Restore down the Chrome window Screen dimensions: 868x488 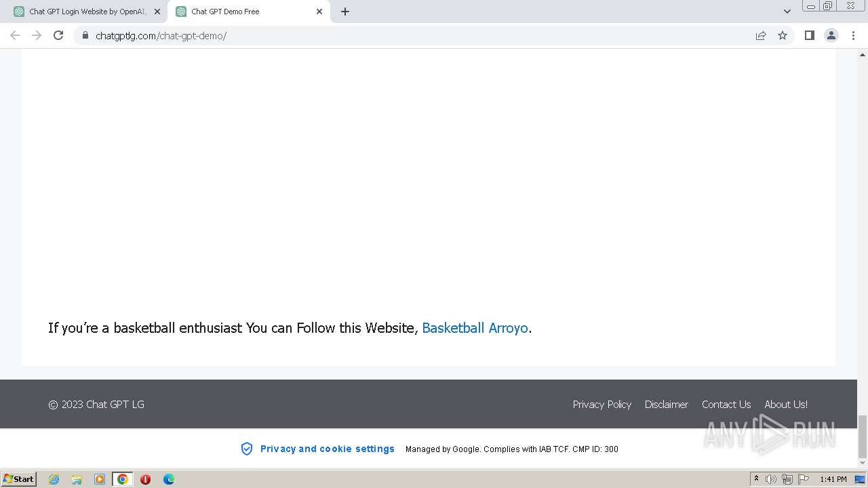tap(828, 6)
